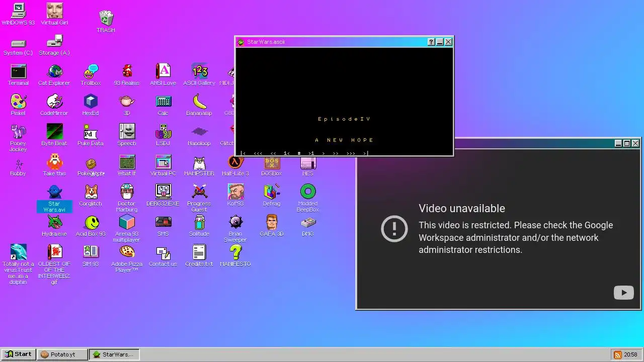Viewport: 644px width, 362px height.
Task: Open the Byte Beat icon
Action: point(54,135)
